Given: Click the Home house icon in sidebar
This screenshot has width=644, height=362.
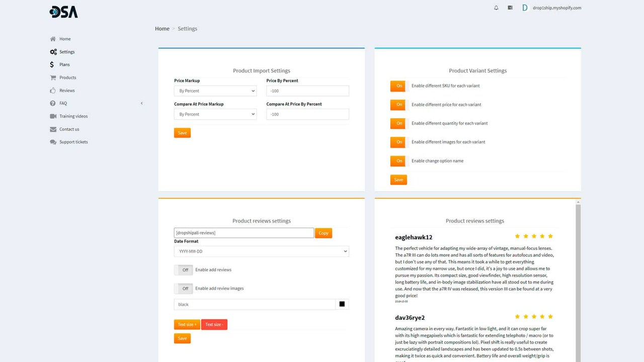Looking at the screenshot, I should click(x=53, y=39).
